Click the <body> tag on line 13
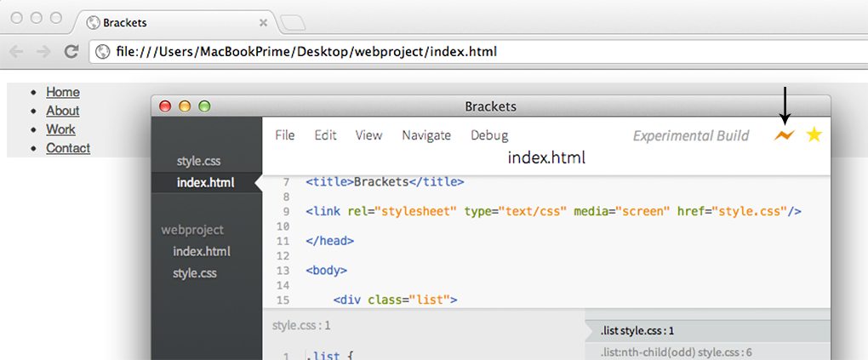Viewport: 868px width, 360px height. click(326, 271)
